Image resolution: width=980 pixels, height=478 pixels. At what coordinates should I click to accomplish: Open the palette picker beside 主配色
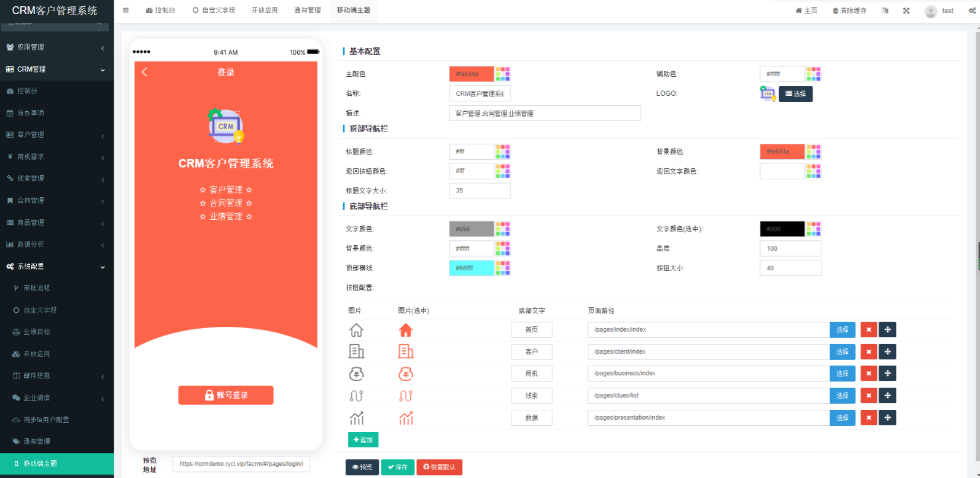tap(503, 74)
